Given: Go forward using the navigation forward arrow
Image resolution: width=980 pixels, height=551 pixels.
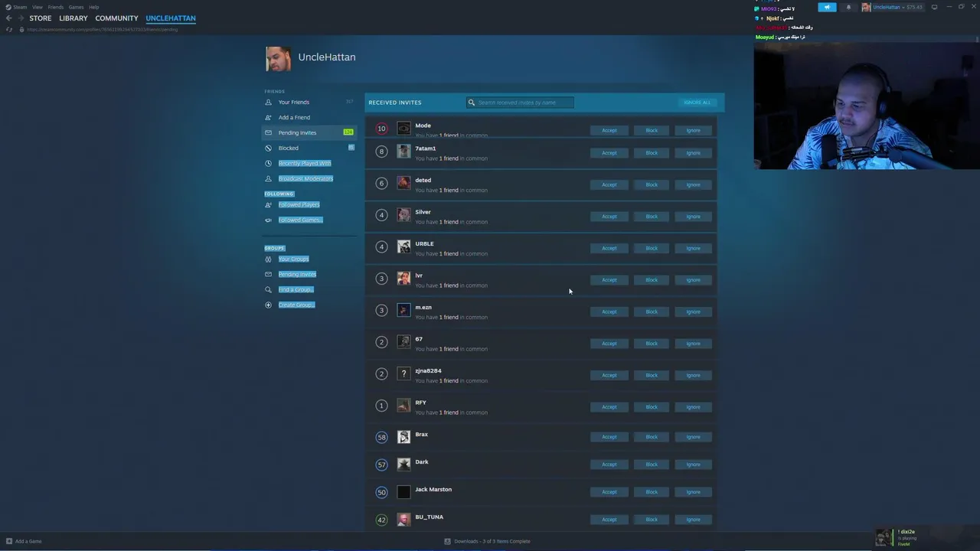Looking at the screenshot, I should click(x=21, y=18).
